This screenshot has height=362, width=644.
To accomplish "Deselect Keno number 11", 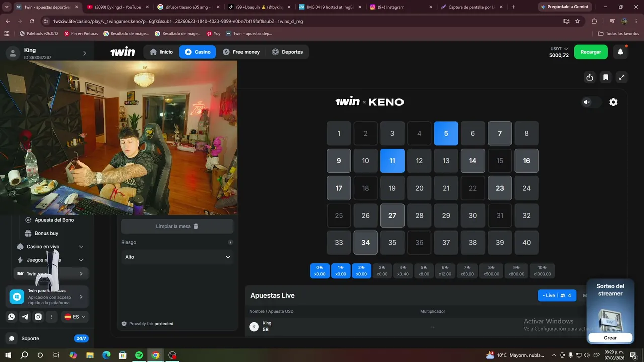I will [x=392, y=161].
